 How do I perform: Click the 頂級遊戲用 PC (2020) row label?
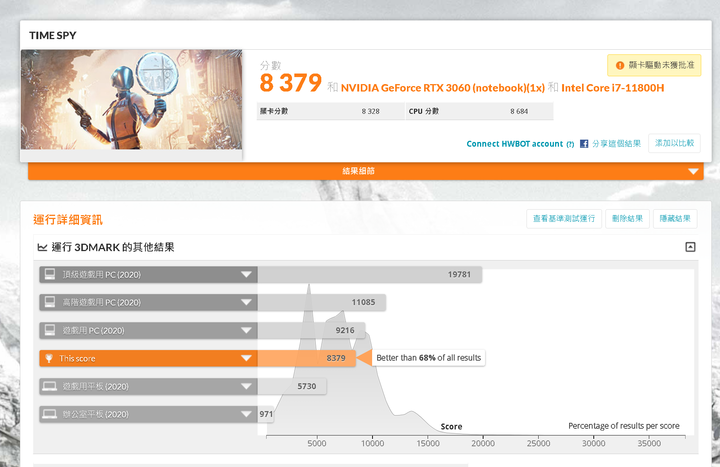coord(102,275)
